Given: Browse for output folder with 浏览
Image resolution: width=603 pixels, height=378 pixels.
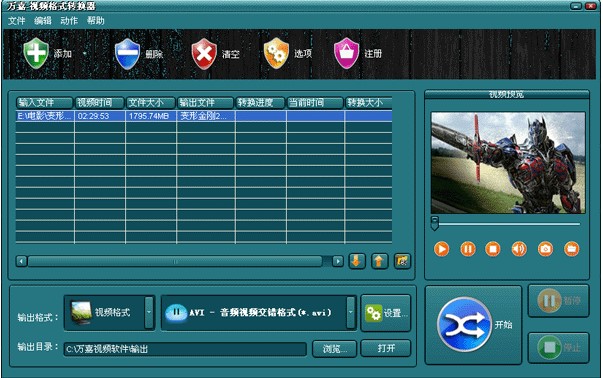Looking at the screenshot, I should [334, 349].
